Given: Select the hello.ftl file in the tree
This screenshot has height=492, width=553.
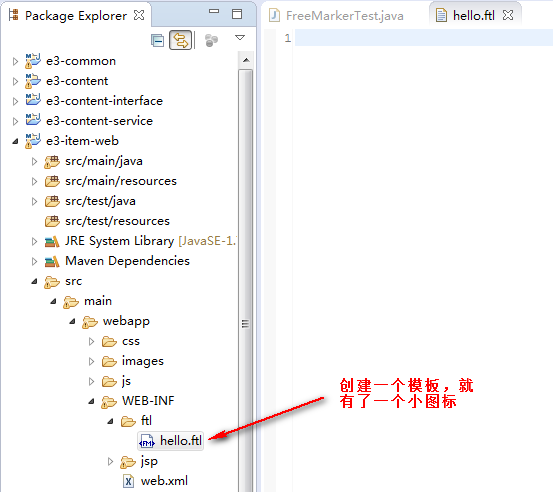Looking at the screenshot, I should 181,441.
